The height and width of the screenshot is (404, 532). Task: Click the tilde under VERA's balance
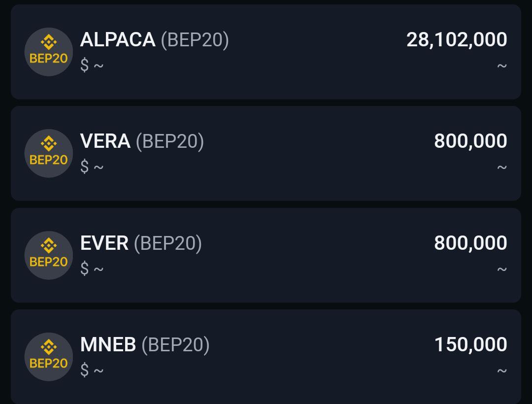click(x=502, y=167)
